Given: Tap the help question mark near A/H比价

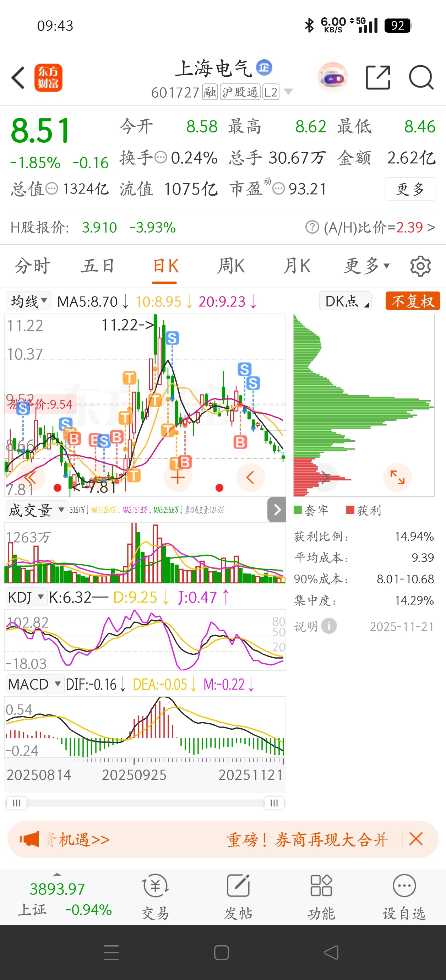Looking at the screenshot, I should point(312,227).
